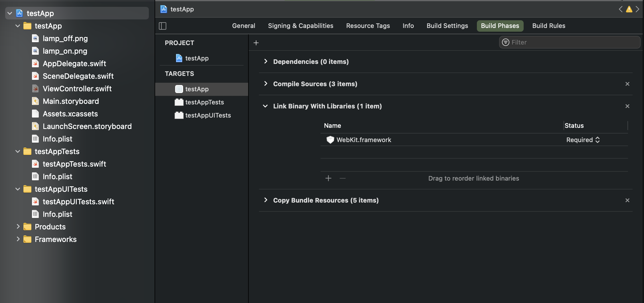
Task: Open testAppTests.swift file
Action: [74, 164]
